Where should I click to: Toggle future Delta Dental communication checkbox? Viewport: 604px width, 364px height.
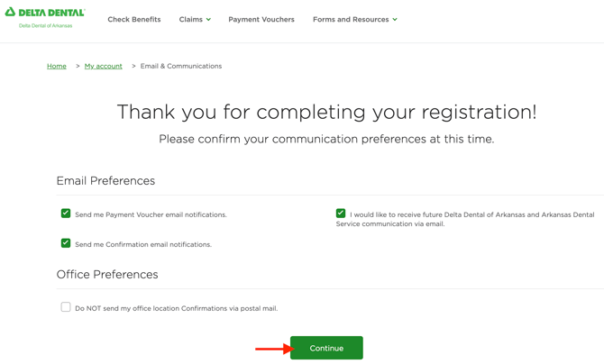[x=341, y=214]
